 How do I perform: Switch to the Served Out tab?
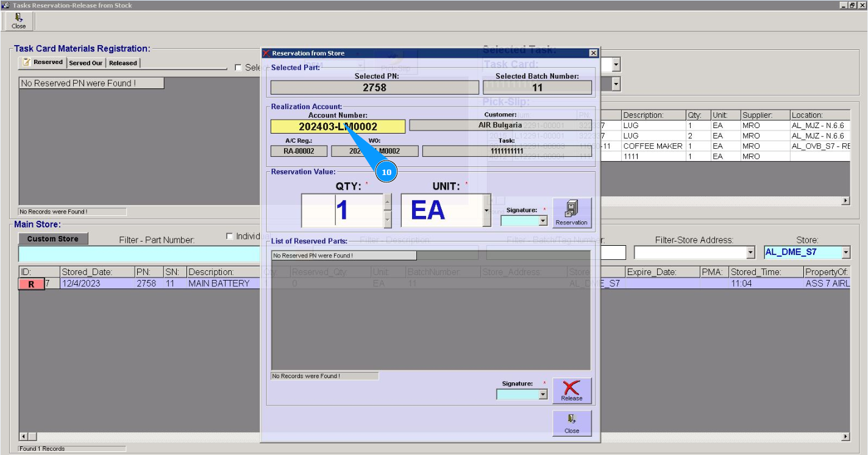click(85, 63)
